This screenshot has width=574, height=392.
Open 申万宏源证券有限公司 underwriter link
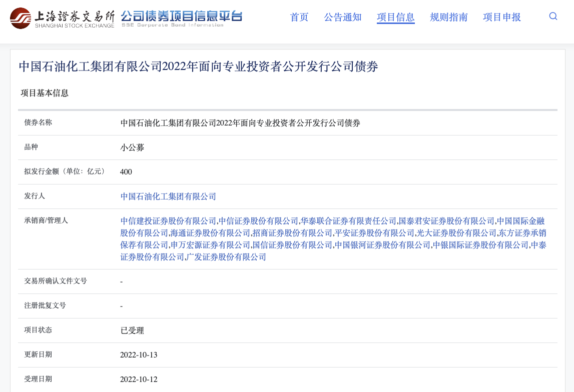point(210,245)
